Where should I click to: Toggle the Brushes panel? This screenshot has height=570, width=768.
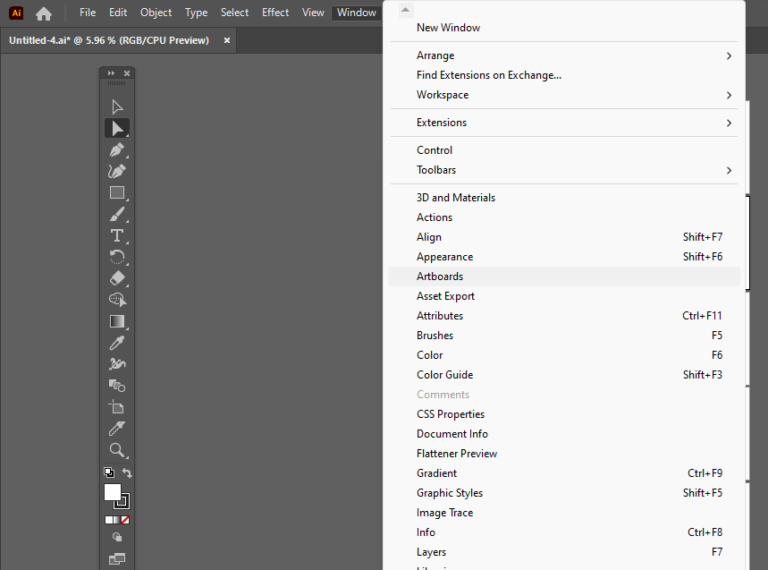(564, 335)
